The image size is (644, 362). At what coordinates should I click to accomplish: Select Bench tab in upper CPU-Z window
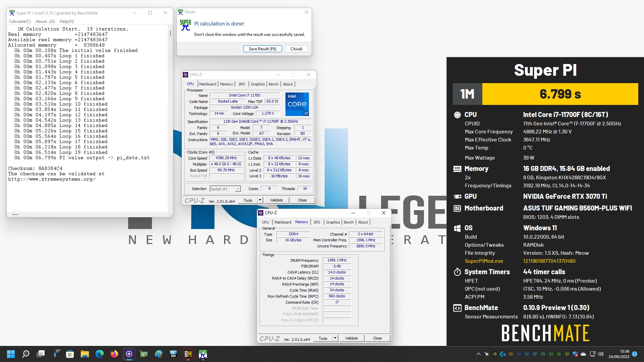coord(274,84)
